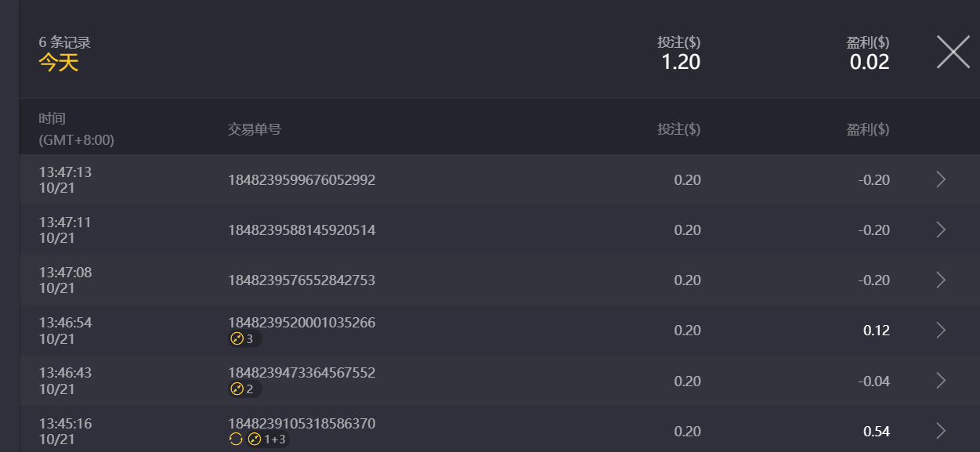Viewport: 980px width, 452px height.
Task: Select the 今天 date filter
Action: (x=59, y=63)
